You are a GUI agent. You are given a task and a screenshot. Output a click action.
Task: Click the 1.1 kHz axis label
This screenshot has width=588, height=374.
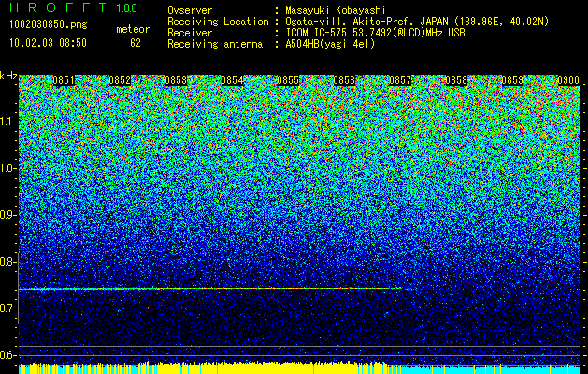click(x=7, y=122)
